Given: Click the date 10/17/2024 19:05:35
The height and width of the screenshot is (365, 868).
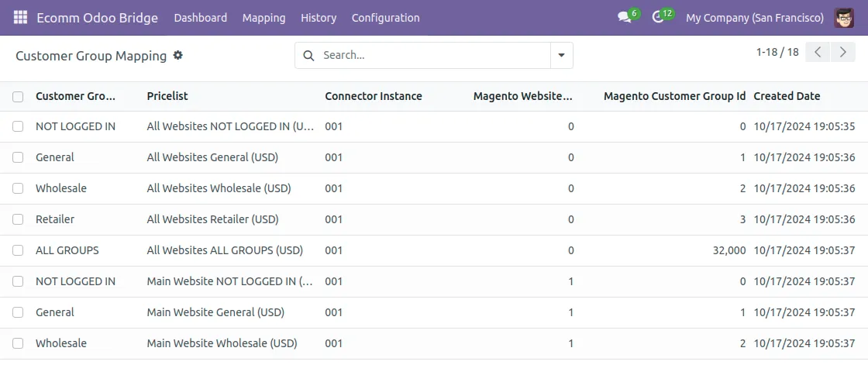Looking at the screenshot, I should pyautogui.click(x=804, y=126).
